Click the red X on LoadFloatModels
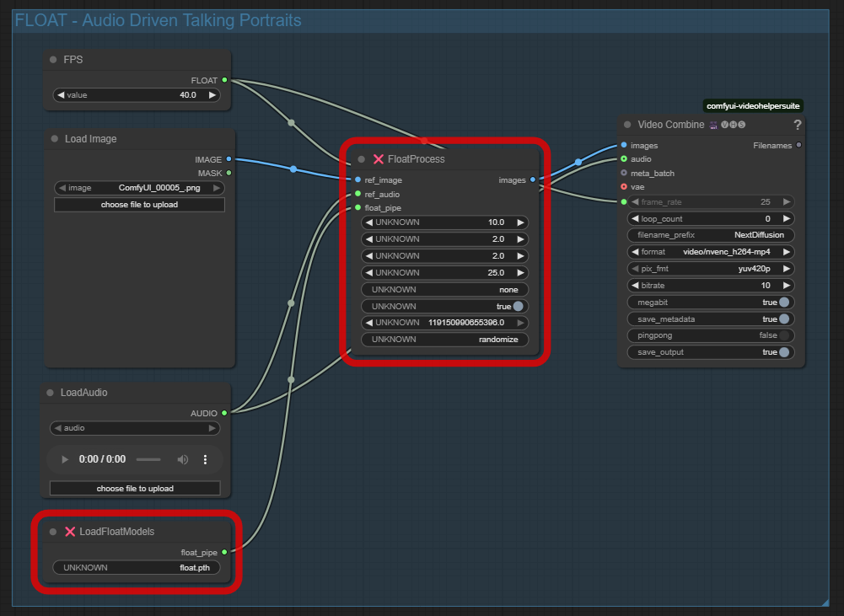 70,532
